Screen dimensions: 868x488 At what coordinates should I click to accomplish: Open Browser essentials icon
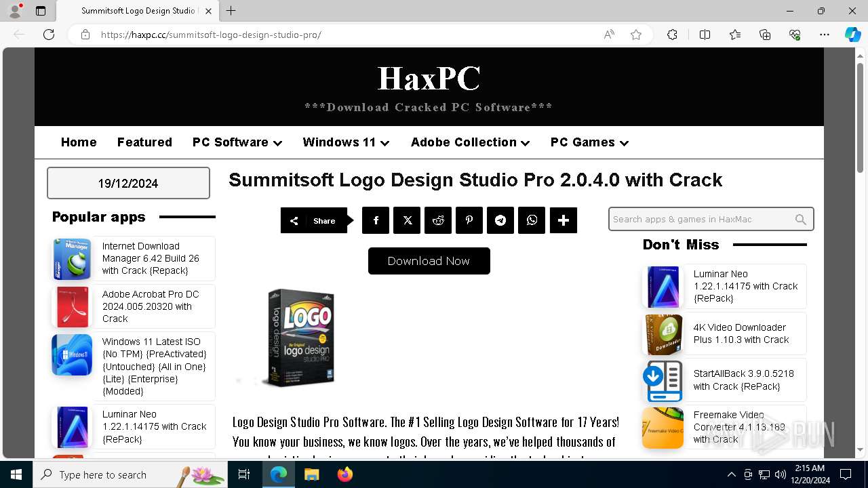[795, 35]
